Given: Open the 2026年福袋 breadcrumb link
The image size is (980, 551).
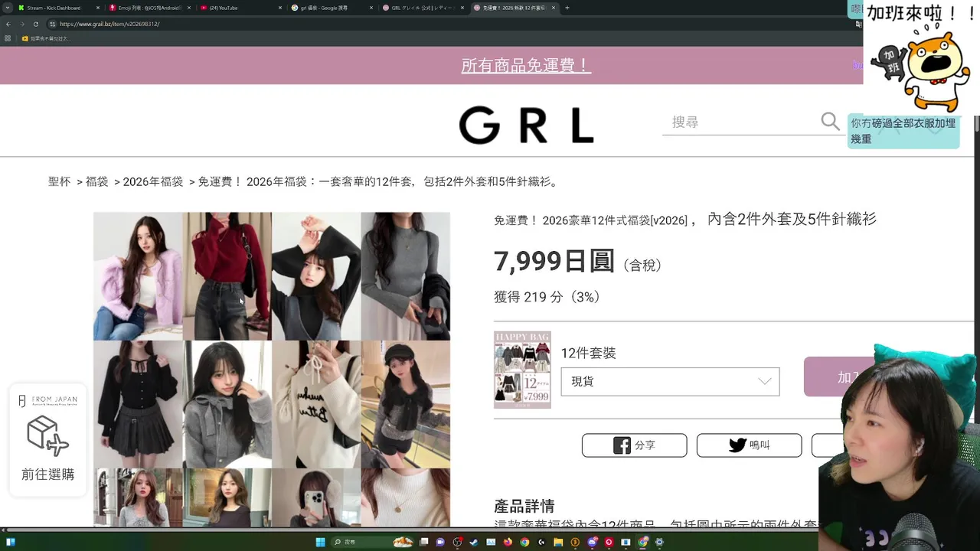Looking at the screenshot, I should click(153, 182).
